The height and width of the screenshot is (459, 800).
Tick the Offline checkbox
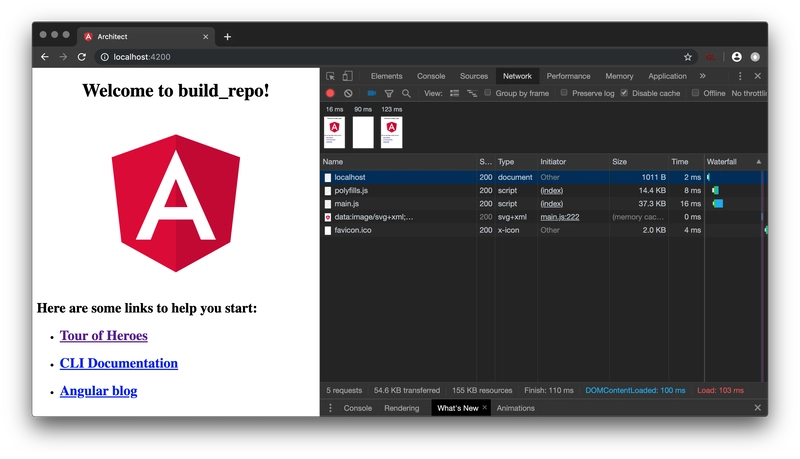click(x=695, y=93)
